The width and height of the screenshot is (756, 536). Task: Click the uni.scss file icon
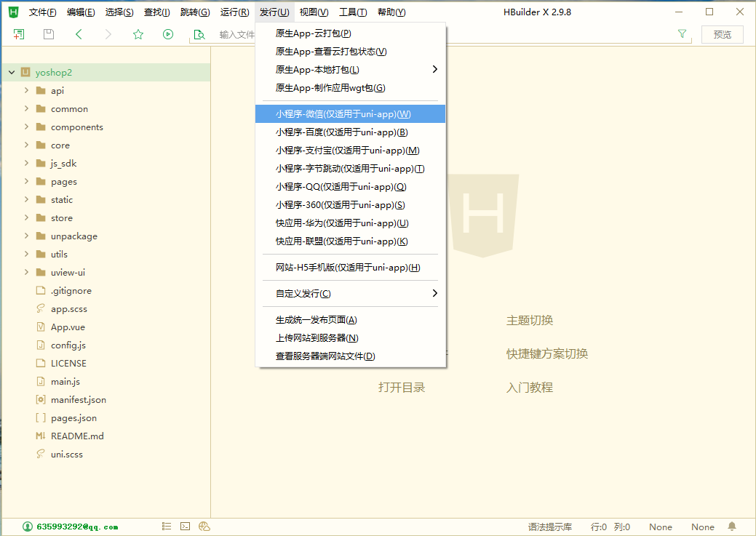[x=41, y=454]
